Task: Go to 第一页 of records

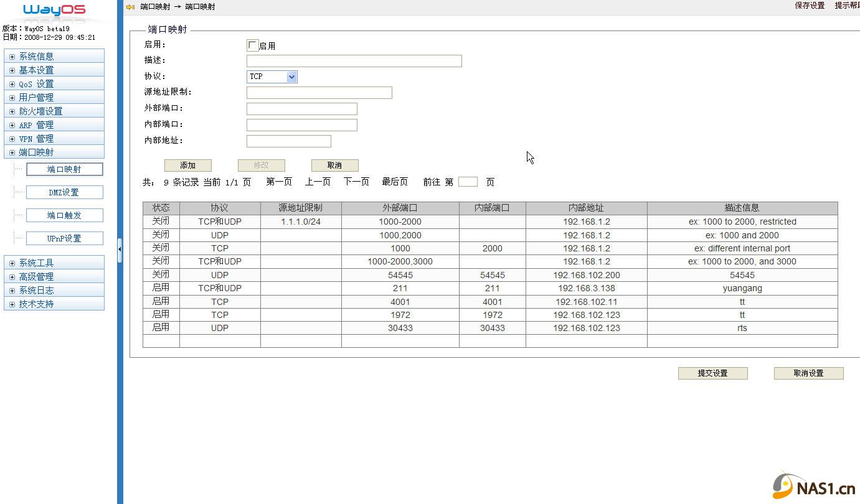Action: [x=279, y=182]
